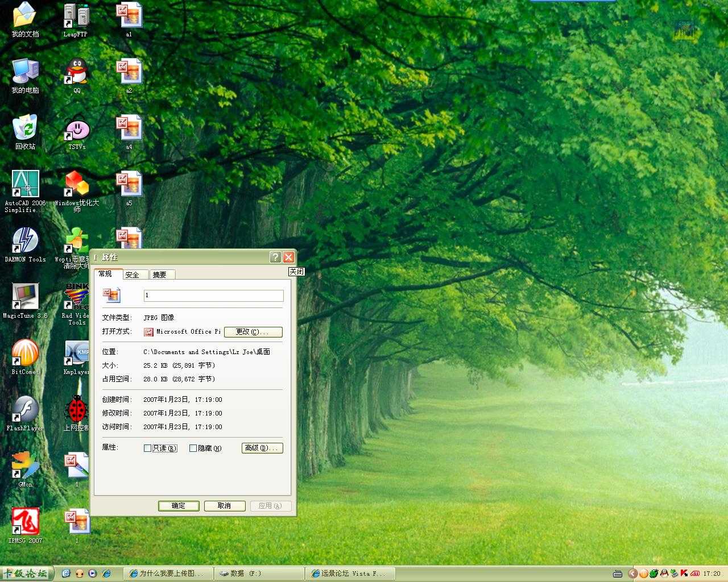The height and width of the screenshot is (582, 728).
Task: Launch media player from quick launch
Action: [x=92, y=573]
